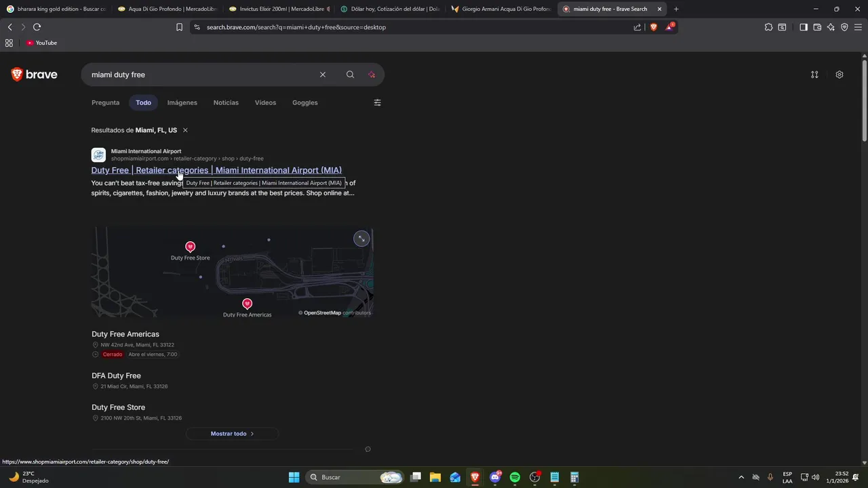Remove the Miami, FL, US location filter
Viewport: 868px width, 488px height.
185,130
